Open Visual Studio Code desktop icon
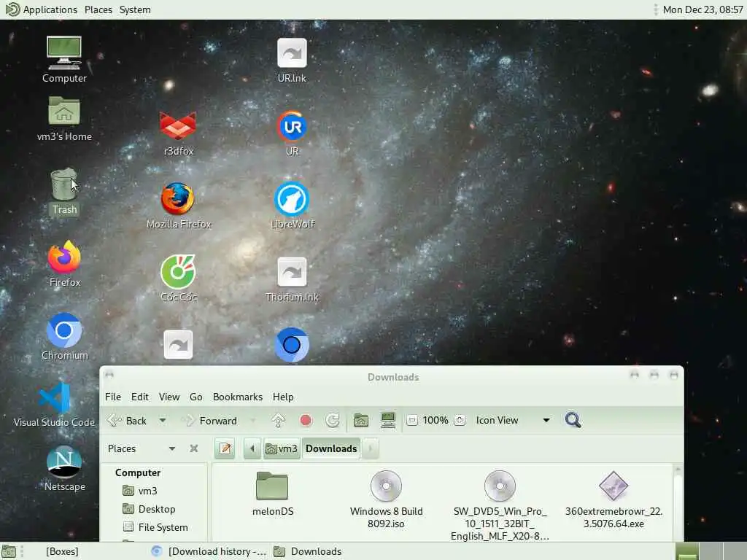747x560 pixels. (x=54, y=405)
